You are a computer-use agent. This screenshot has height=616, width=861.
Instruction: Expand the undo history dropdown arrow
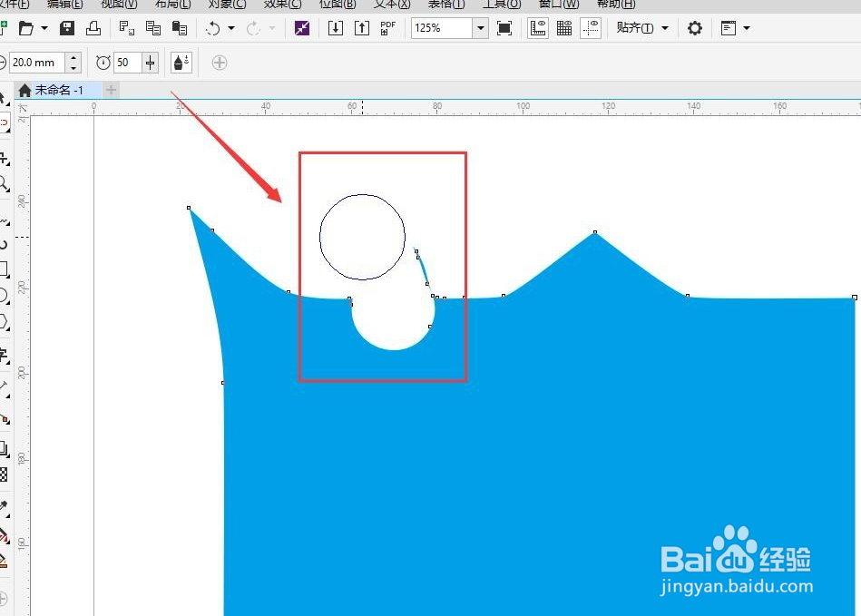(x=231, y=28)
